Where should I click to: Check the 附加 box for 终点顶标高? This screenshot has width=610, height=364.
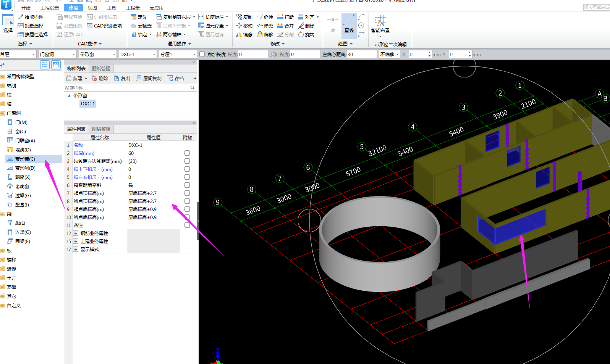click(x=187, y=201)
